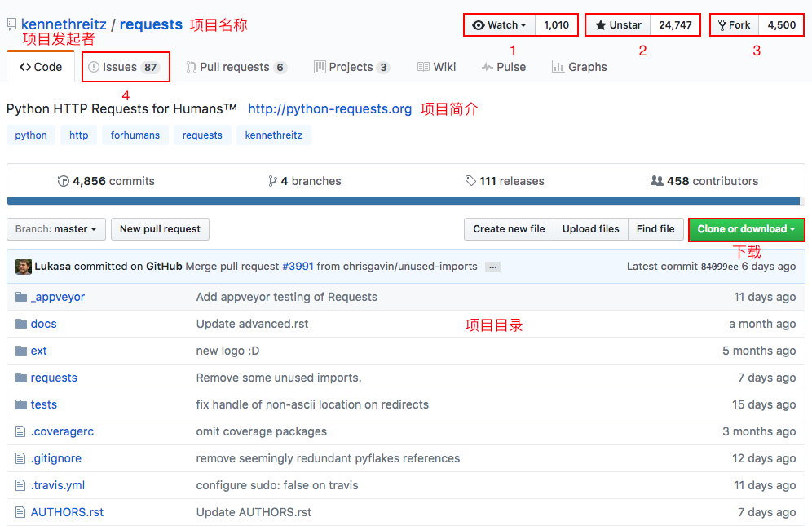Open the Pull requests tab
The image size is (812, 526).
coord(236,67)
